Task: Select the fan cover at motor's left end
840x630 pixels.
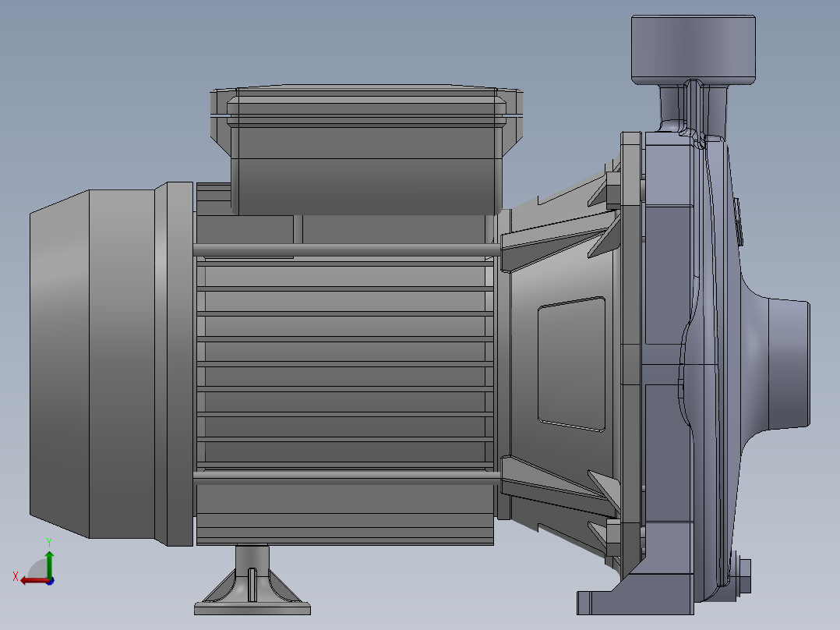Action: (111, 364)
